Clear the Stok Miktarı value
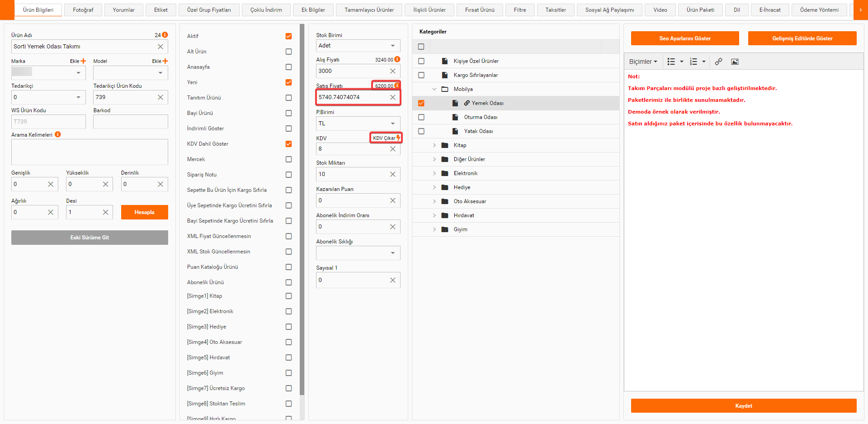 [393, 174]
